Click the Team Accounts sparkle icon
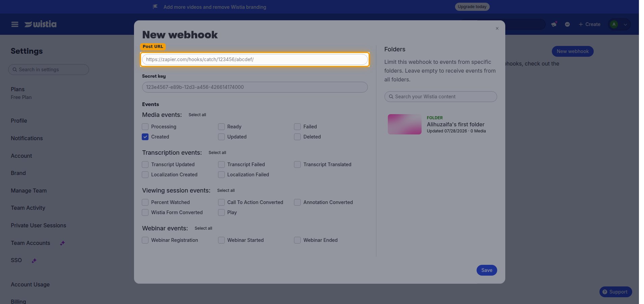Viewport: 644px width, 304px height. tap(62, 243)
